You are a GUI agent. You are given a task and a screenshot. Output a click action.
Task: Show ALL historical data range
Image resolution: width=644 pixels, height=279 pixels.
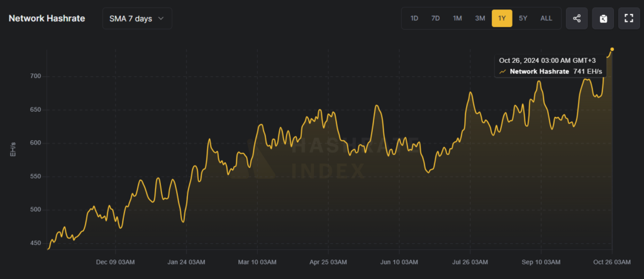(547, 18)
